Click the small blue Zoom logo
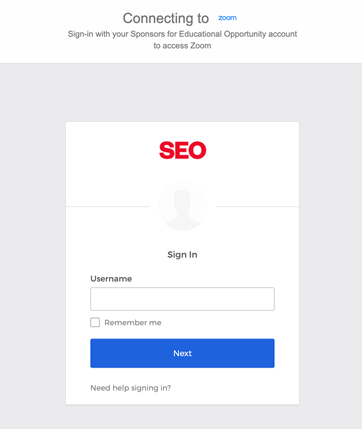Viewport: 362px width, 429px height. (227, 18)
